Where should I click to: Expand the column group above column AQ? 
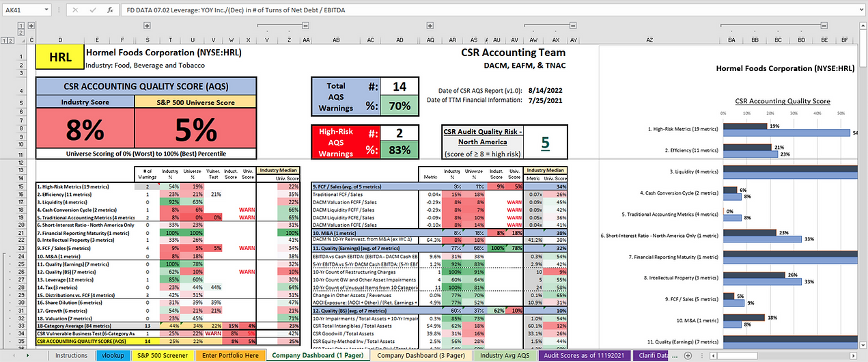coord(430,25)
